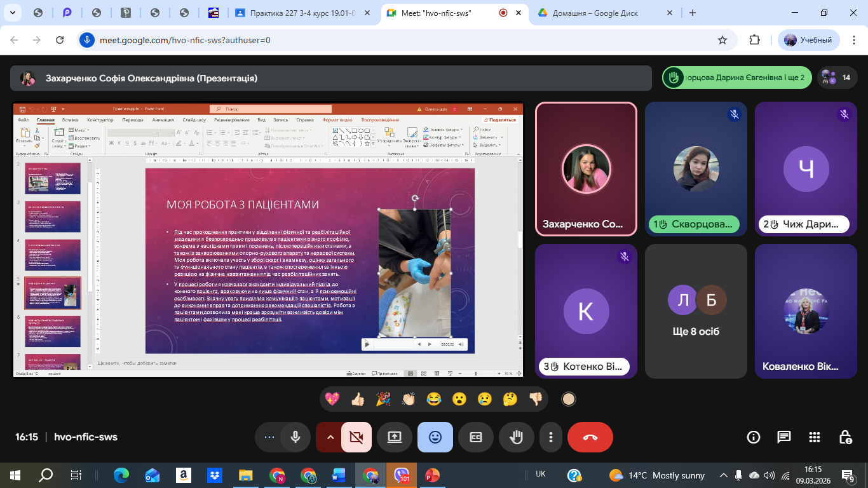Open host controls lock icon

pyautogui.click(x=845, y=437)
